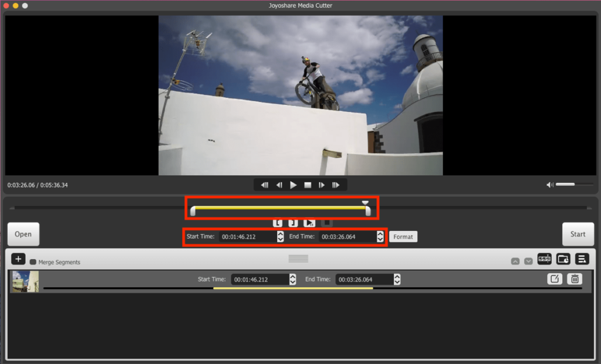Click the video preview frame
This screenshot has width=601, height=364.
300,96
